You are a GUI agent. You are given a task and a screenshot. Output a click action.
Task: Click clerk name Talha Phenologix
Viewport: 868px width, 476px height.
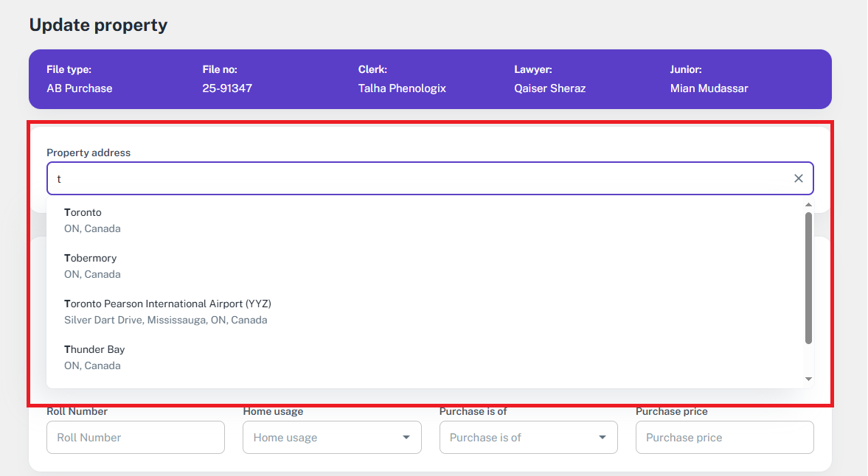point(402,88)
